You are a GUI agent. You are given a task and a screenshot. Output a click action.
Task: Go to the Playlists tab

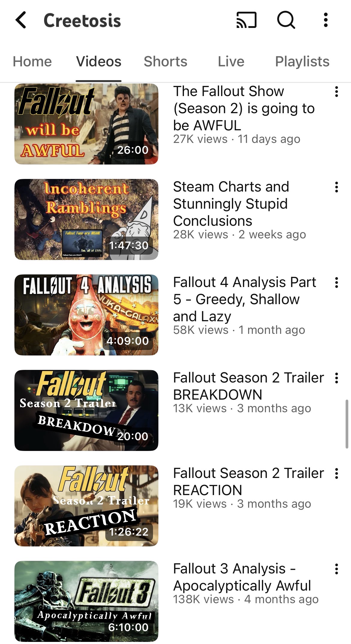point(302,62)
